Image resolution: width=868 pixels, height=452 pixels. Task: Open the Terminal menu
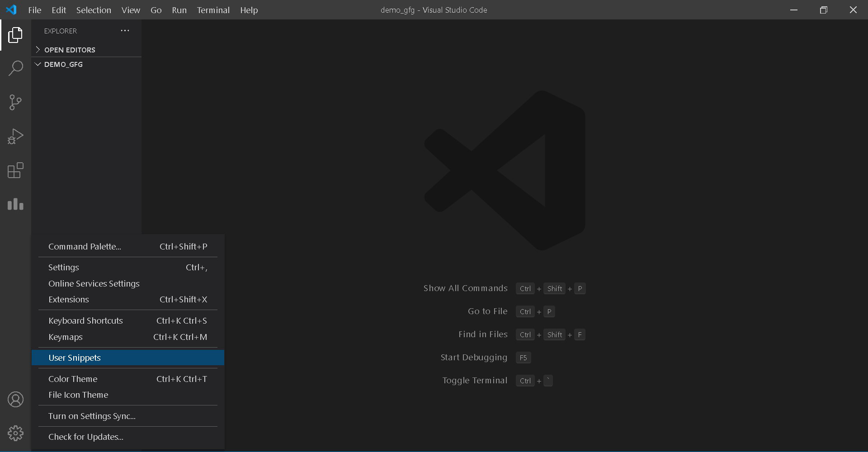(213, 10)
